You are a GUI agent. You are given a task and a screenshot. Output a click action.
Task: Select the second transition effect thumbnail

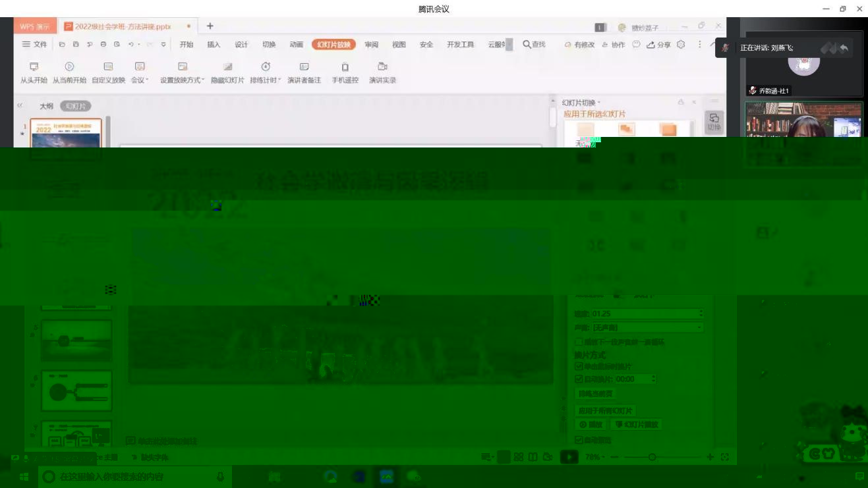pyautogui.click(x=626, y=130)
